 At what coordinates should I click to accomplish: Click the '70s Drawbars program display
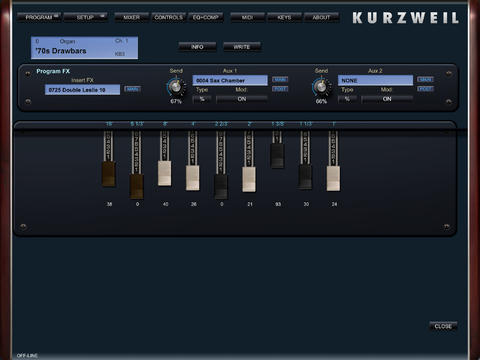click(84, 48)
